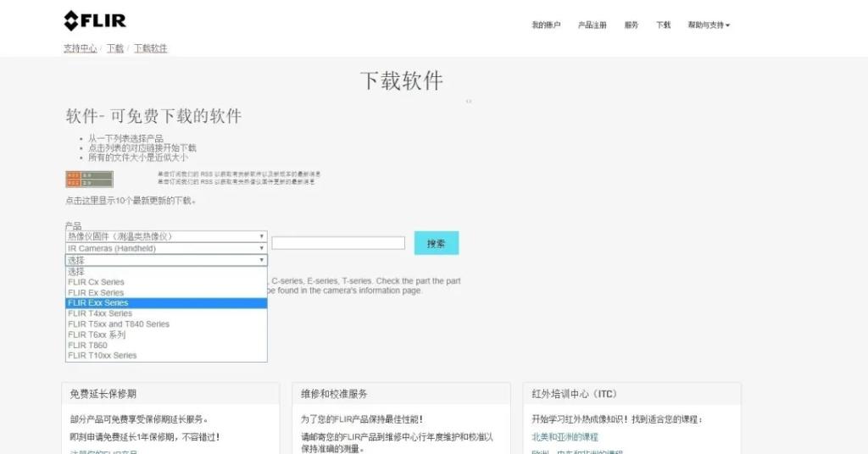Select FLIR T5xx and T840 Series option
Viewport: 868px width, 454px height.
click(x=166, y=324)
